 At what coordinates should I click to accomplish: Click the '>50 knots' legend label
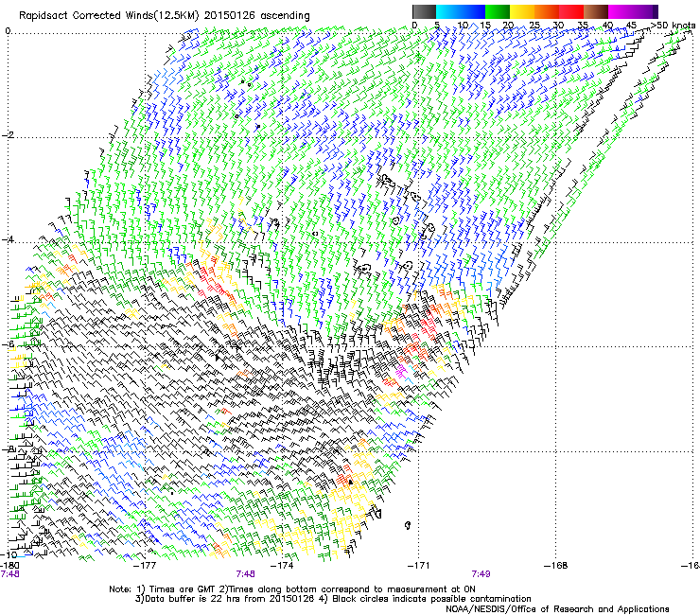point(673,26)
